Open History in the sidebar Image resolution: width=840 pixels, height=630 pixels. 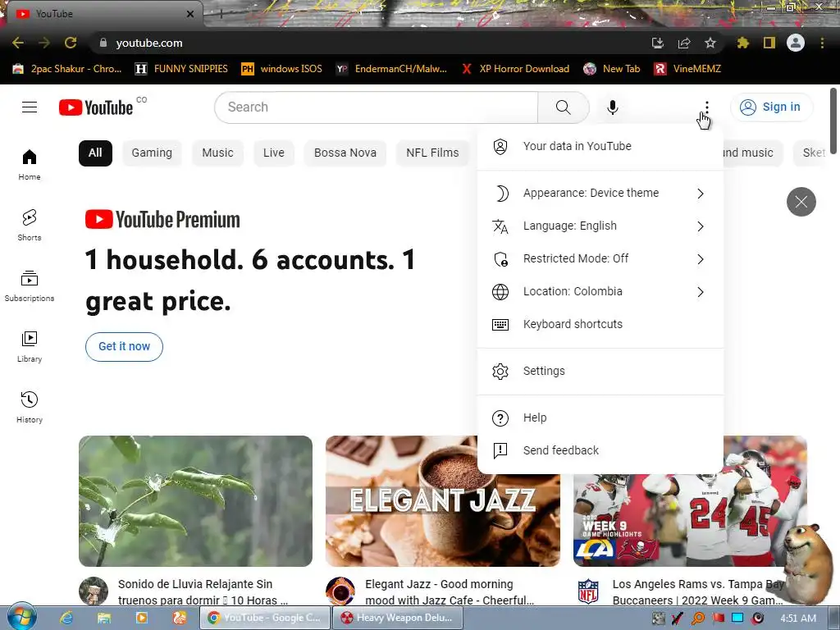point(30,407)
